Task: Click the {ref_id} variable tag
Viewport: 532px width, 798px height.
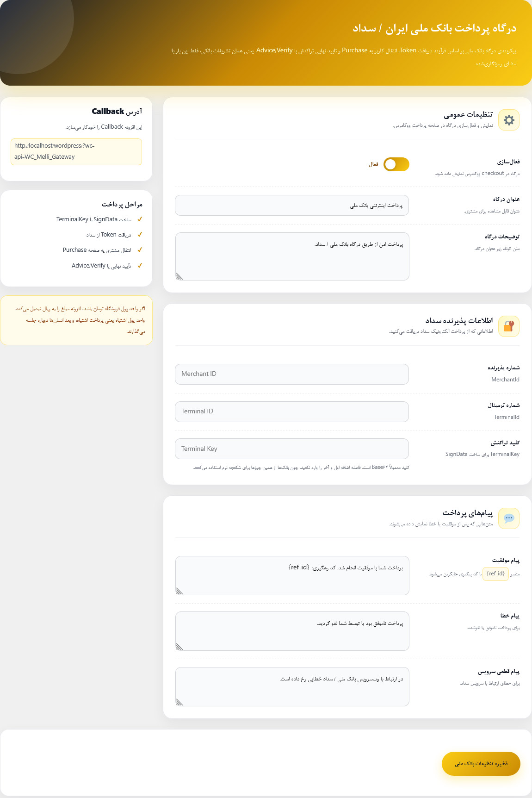Action: pos(495,574)
